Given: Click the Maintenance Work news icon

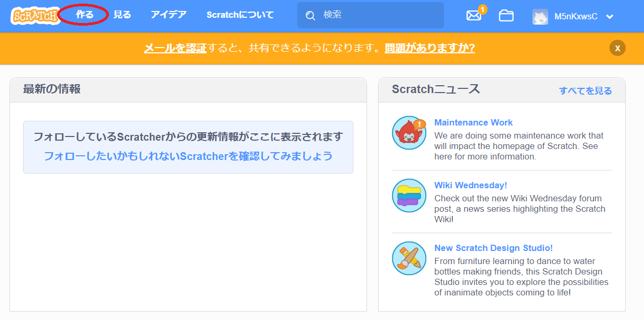Looking at the screenshot, I should [409, 133].
